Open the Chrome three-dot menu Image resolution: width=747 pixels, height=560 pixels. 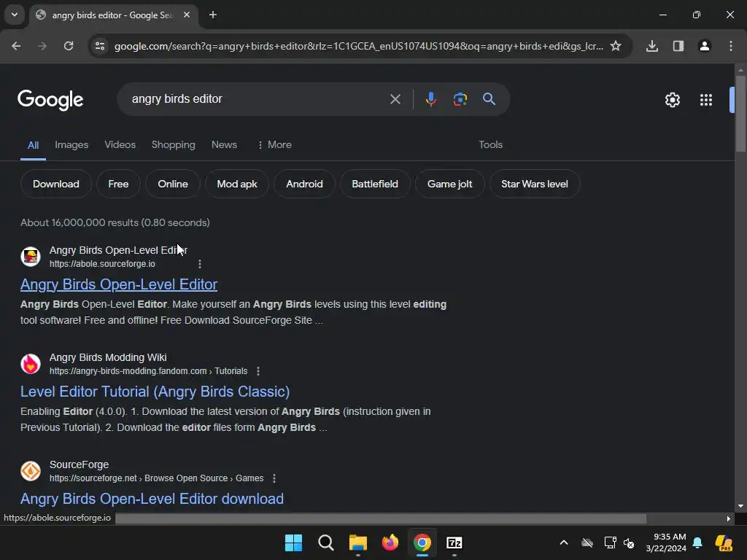click(x=731, y=46)
